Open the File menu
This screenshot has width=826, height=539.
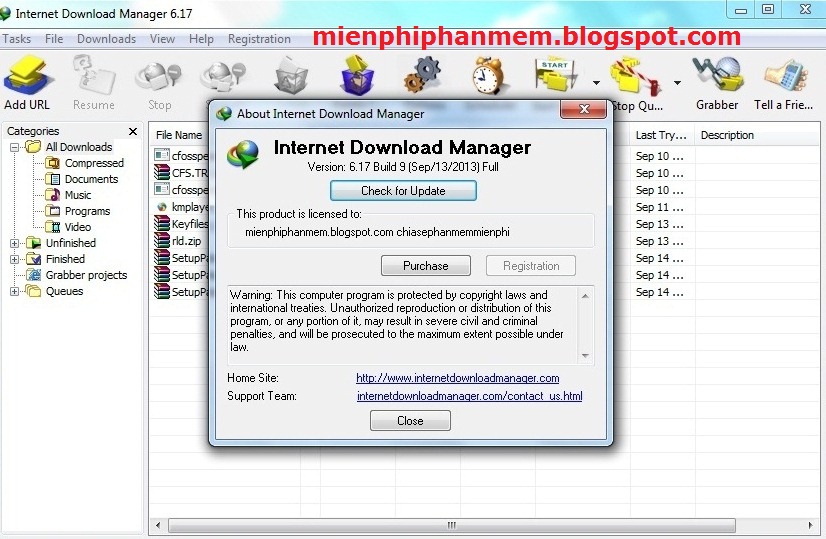point(54,39)
